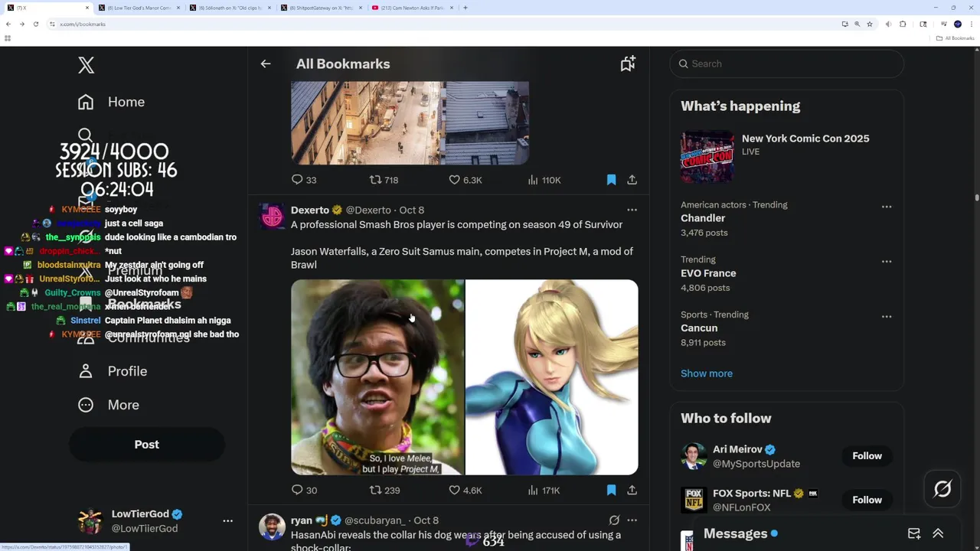Follow FOX Sports: NFL
Viewport: 980px width, 551px height.
pos(867,500)
